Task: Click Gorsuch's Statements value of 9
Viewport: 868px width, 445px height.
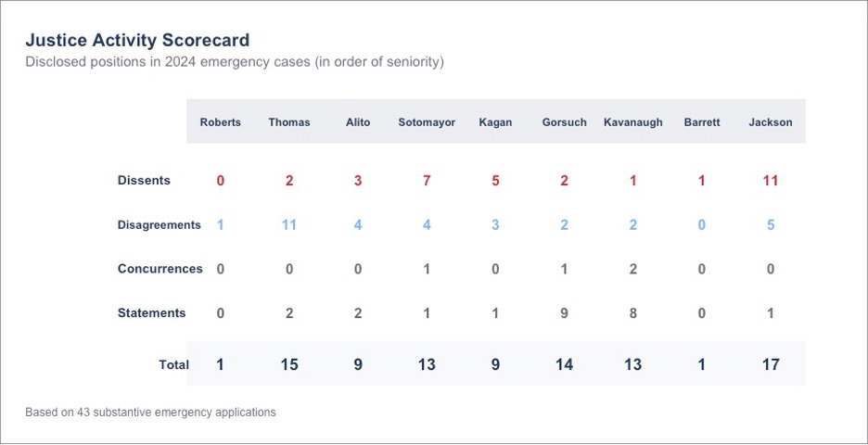Action: [564, 313]
